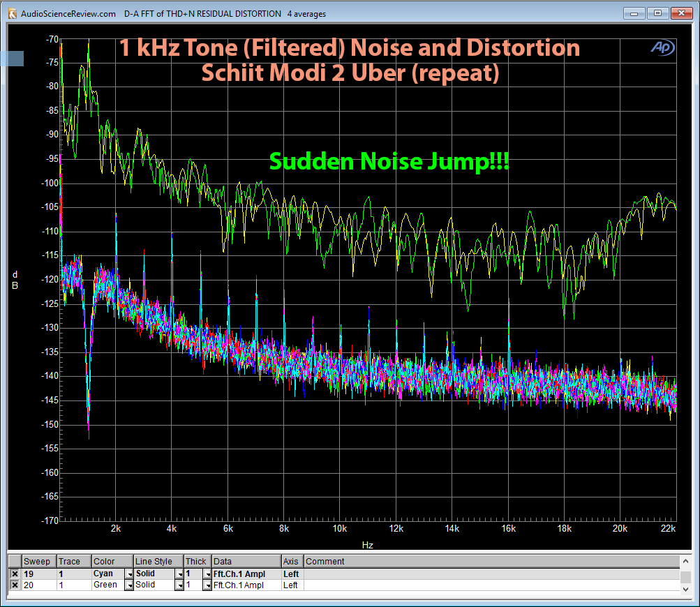Screen dimensions: 700x607
Task: Click the Left axis cell in sweep 19
Action: 292,574
